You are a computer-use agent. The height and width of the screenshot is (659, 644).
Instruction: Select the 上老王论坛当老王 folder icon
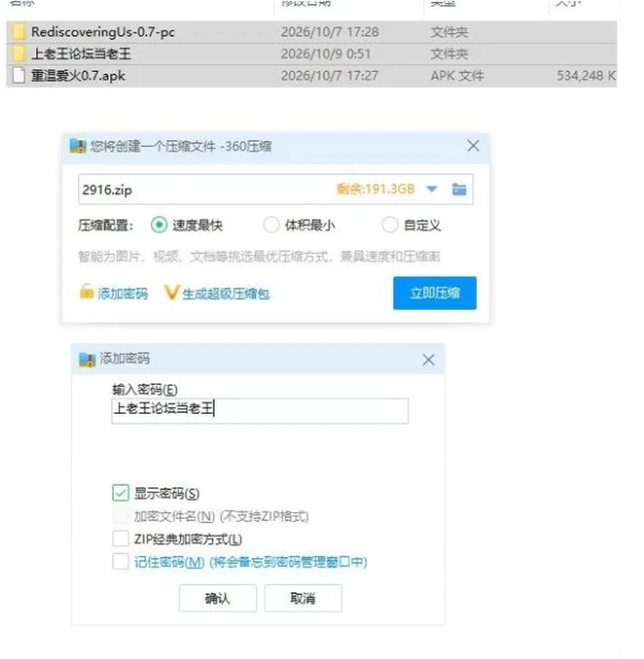coord(19,54)
